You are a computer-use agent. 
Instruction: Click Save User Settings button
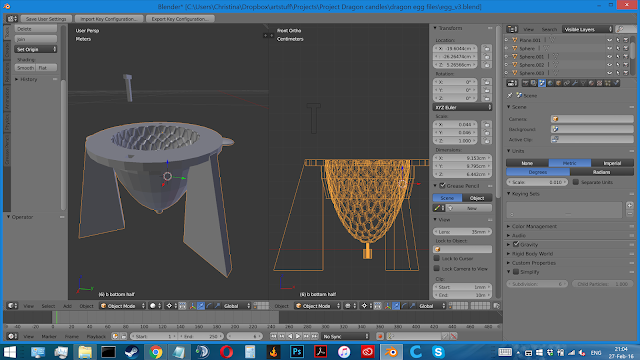(46, 19)
